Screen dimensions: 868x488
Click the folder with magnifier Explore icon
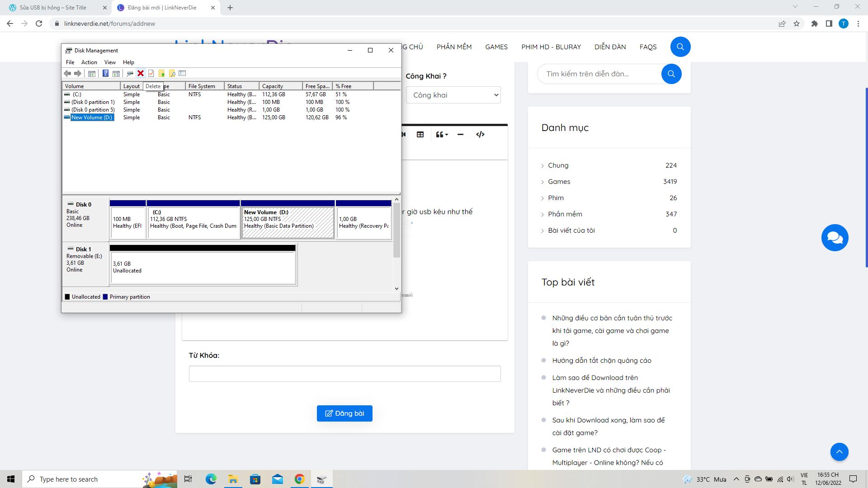172,73
